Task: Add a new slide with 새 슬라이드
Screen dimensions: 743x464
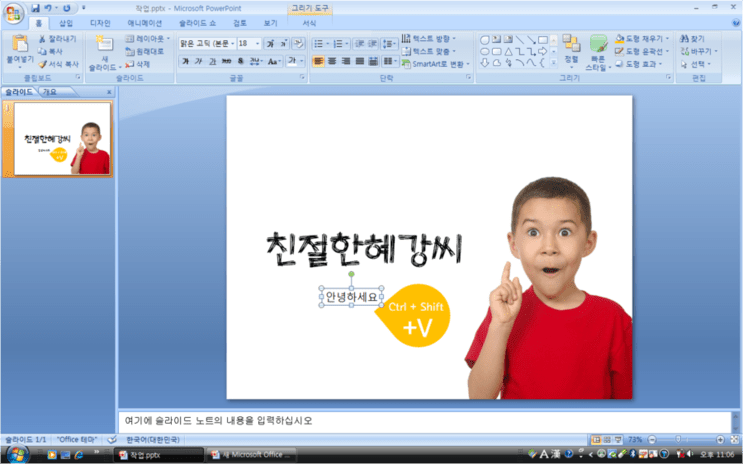Action: click(104, 44)
